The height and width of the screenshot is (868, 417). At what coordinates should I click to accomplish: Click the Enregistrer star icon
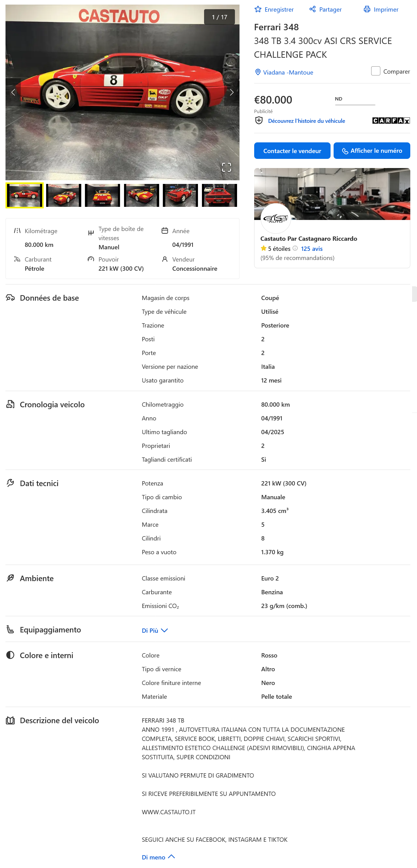258,9
